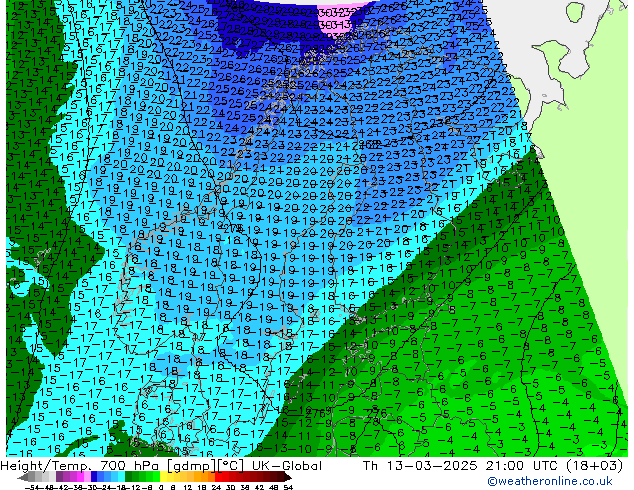
Task: Click the 'Height/Temp.' title text
Action: point(46,466)
